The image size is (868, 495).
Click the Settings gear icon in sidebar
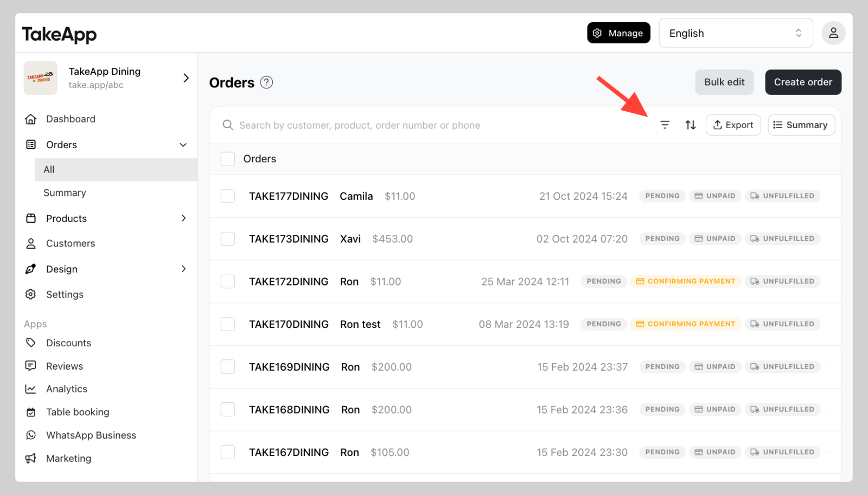point(31,294)
